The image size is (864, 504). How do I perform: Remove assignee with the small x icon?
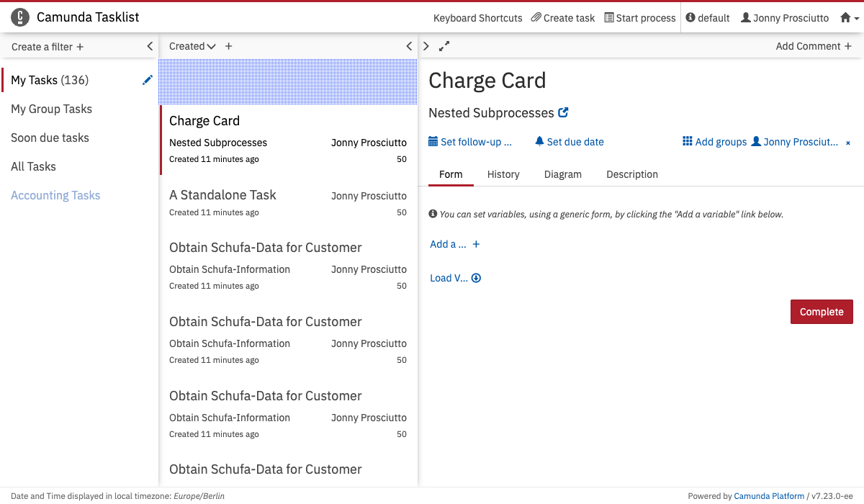847,143
